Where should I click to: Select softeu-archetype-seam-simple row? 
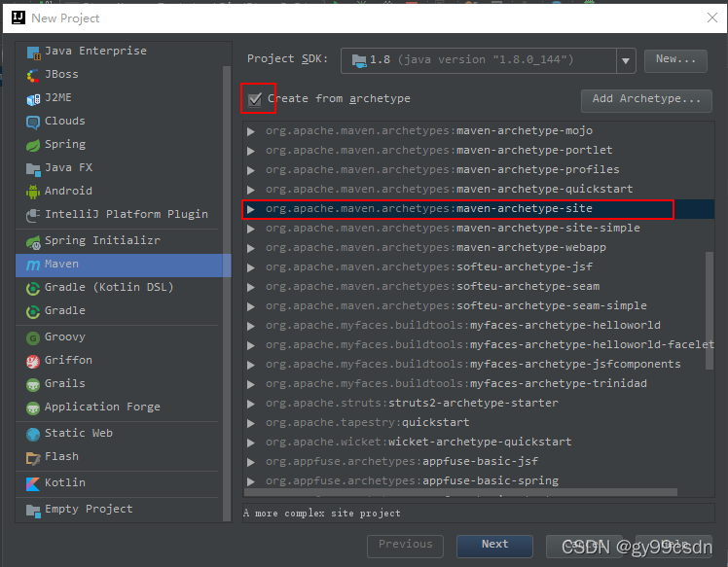[478, 306]
